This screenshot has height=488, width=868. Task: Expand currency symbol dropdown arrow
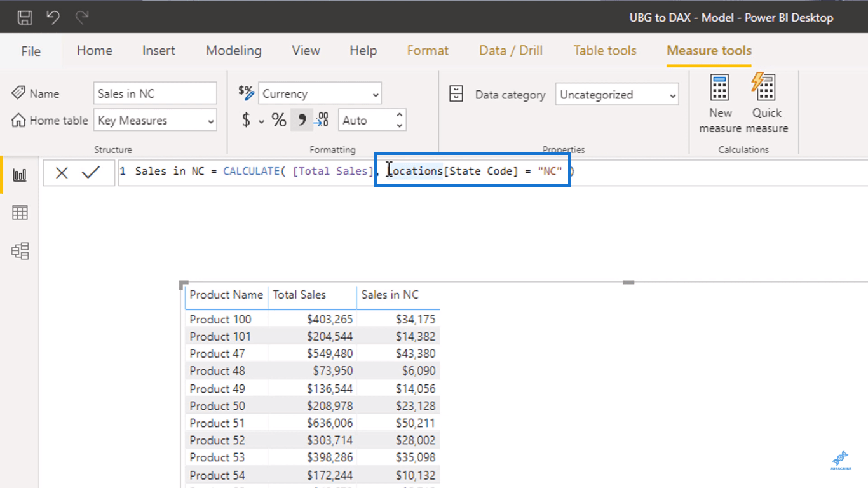[x=261, y=121]
